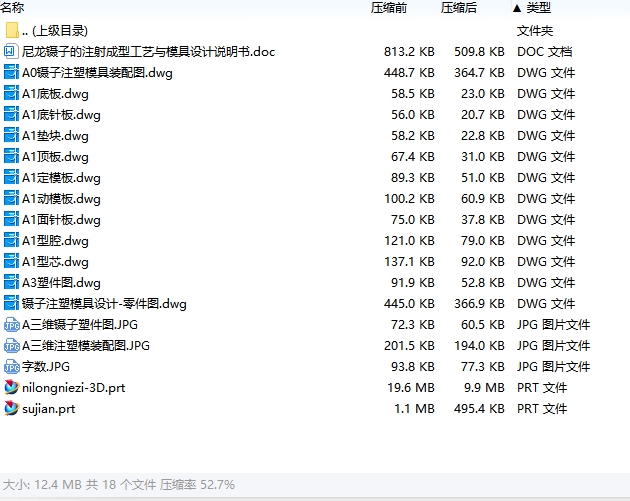Click the DOC 文档 type cell
Screen dimensions: 630x501
coord(544,51)
